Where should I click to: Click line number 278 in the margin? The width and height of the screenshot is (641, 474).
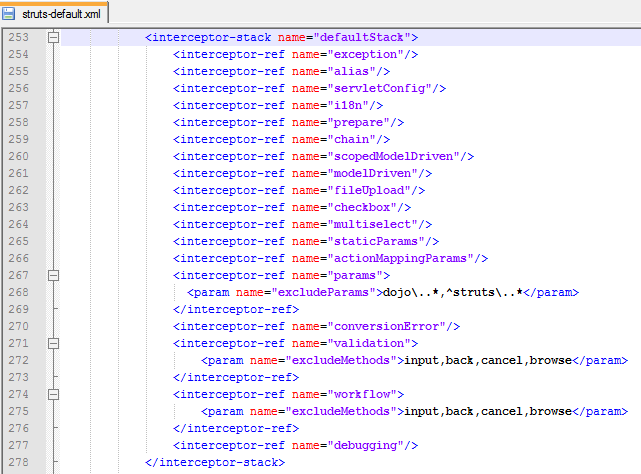19,462
